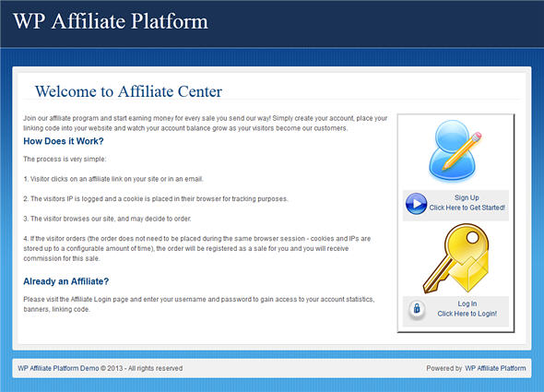This screenshot has width=544, height=392.
Task: Open WP Affiliate Platform Demo footer link
Action: 58,368
